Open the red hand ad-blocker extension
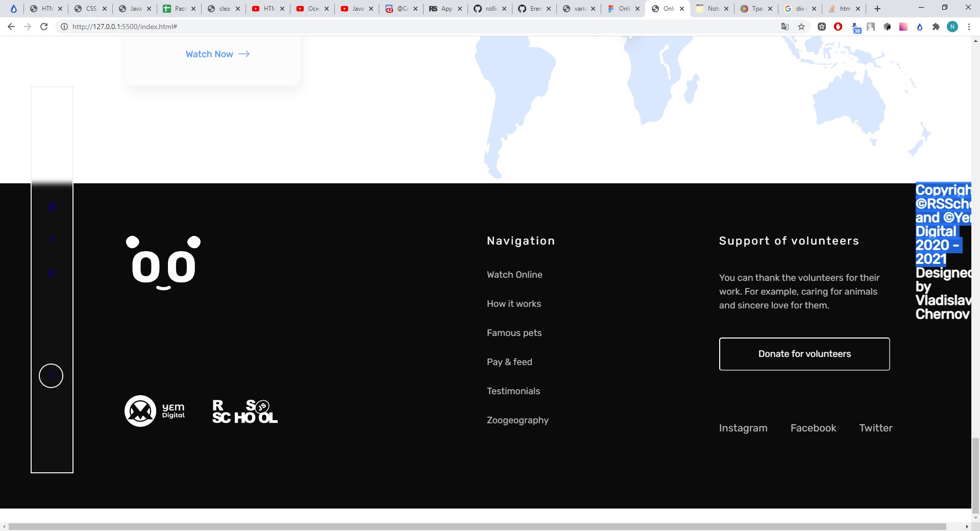 tap(838, 27)
